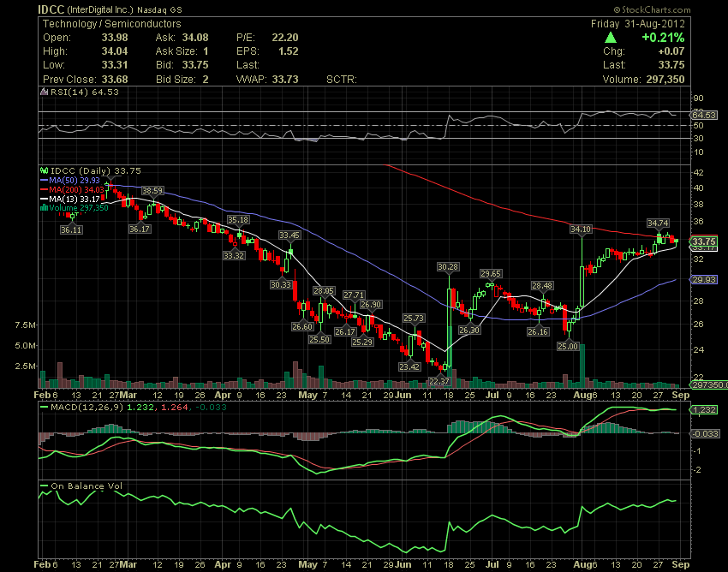Click the 64.53 RSI axis value tag

[704, 115]
